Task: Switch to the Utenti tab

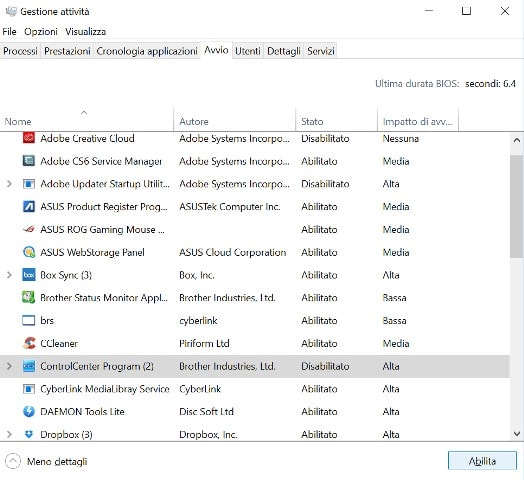Action: (x=248, y=51)
